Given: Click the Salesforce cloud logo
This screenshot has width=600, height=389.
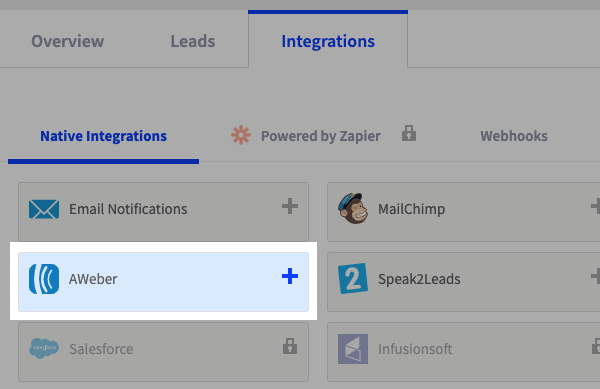Looking at the screenshot, I should click(x=44, y=348).
